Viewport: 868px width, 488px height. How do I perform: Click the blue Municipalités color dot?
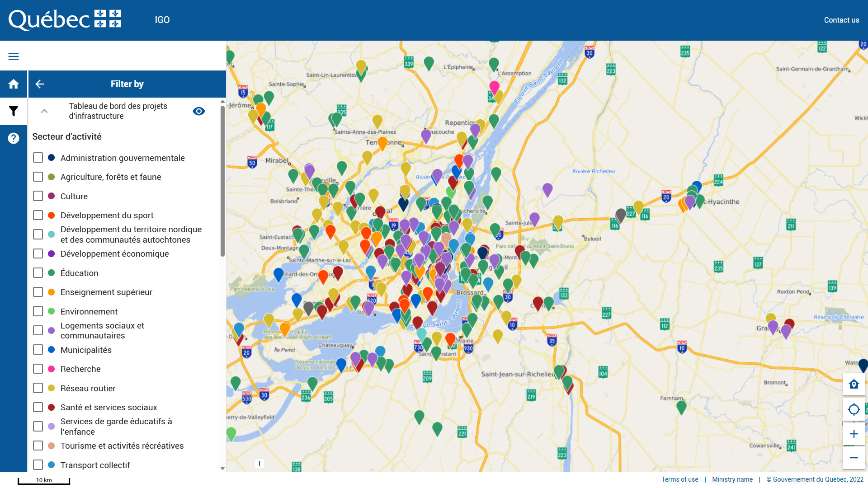click(52, 350)
